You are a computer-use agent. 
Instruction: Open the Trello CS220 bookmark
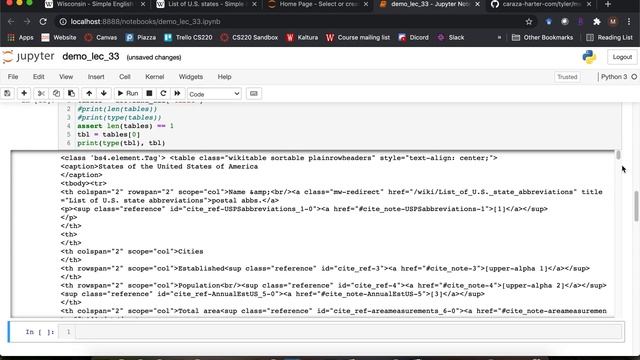[188, 38]
